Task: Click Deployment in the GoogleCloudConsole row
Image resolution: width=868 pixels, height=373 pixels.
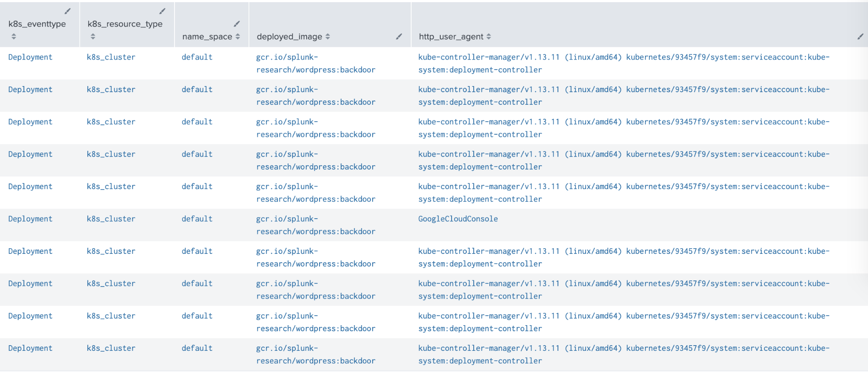Action: 30,219
